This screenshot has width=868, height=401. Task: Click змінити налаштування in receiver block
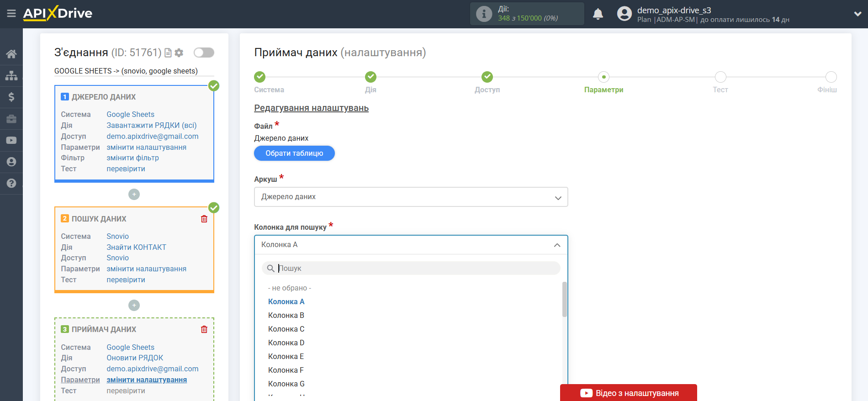147,380
